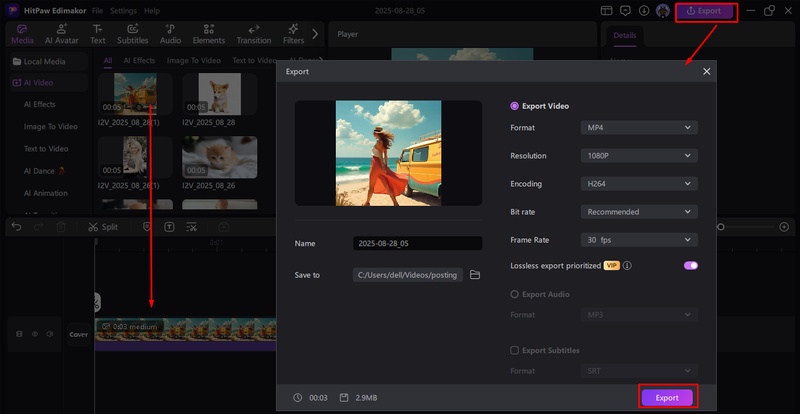This screenshot has width=800, height=414.
Task: Open the Elements tab
Action: click(x=209, y=34)
